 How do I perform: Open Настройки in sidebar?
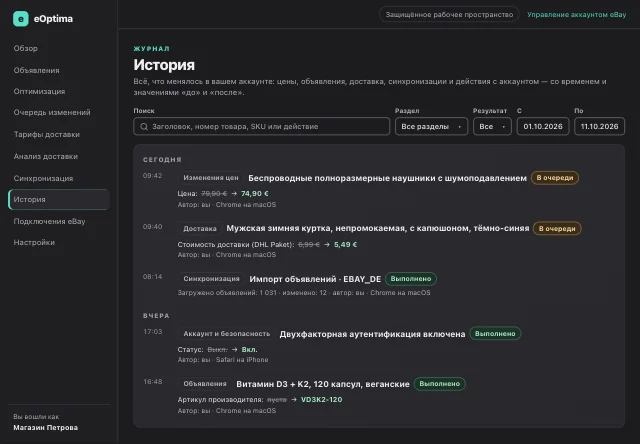(34, 242)
